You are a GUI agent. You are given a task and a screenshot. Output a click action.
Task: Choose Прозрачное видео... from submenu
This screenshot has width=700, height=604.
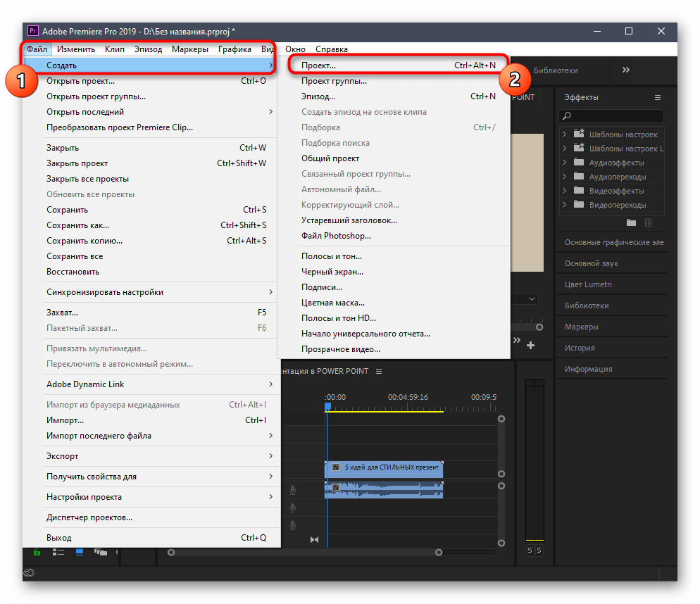[394, 349]
